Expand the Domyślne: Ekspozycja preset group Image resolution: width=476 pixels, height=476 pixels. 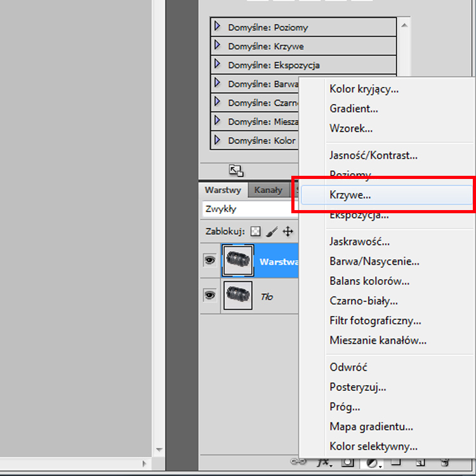click(218, 64)
